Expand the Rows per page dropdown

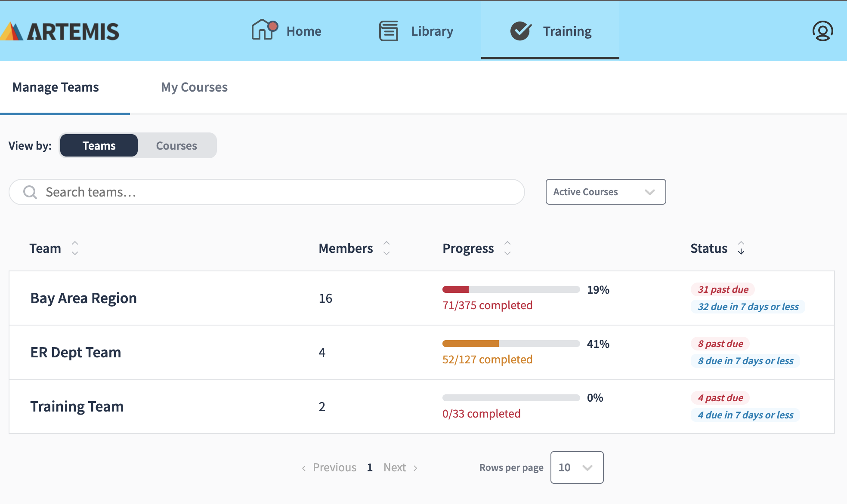coord(577,467)
